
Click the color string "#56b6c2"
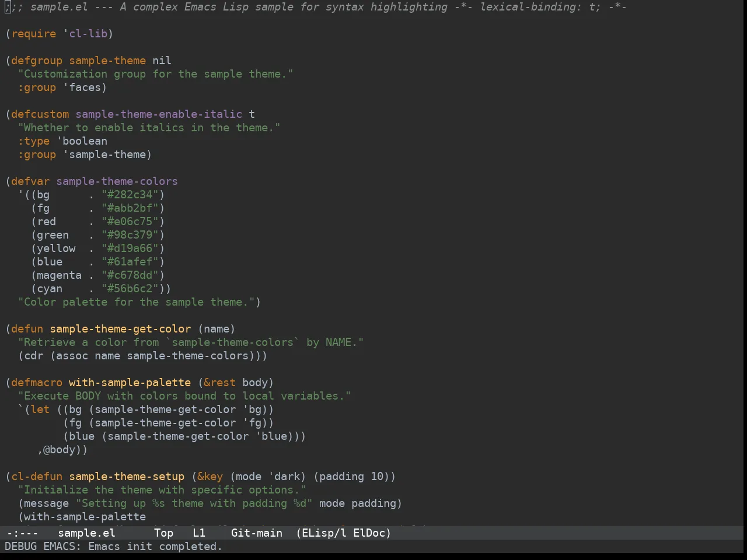(130, 289)
